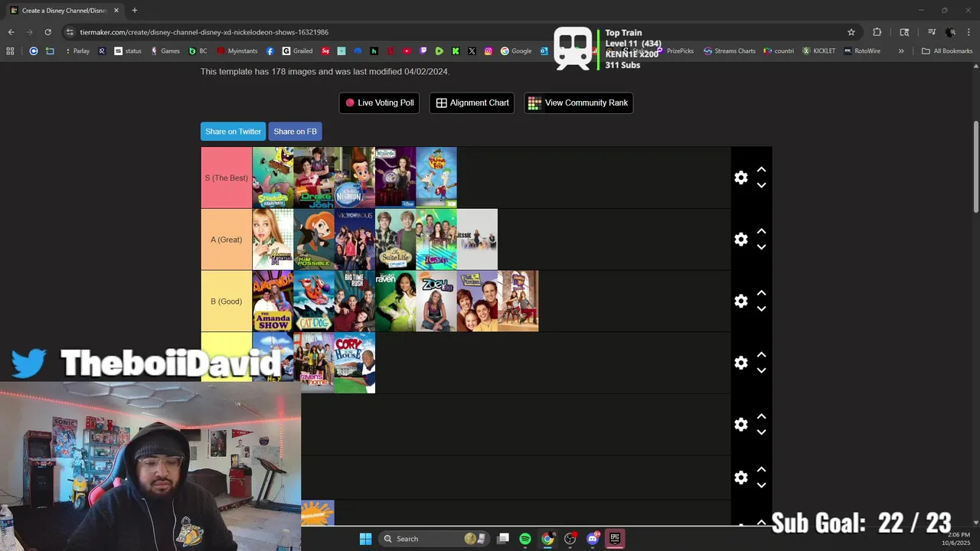Open the browser extensions menu
This screenshot has height=551, width=980.
[877, 32]
